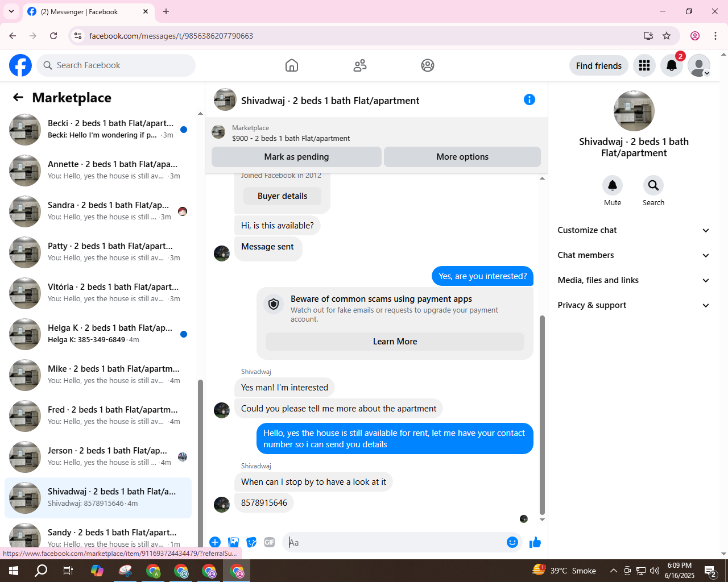Open Patty conversation
The image size is (728, 582).
(98, 252)
